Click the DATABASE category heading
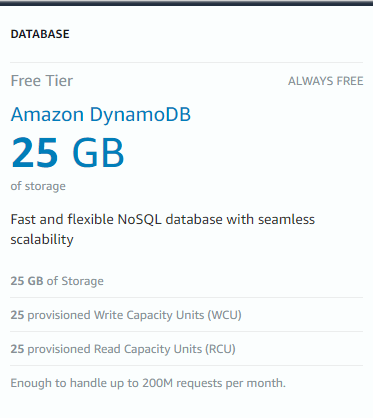Image resolution: width=373 pixels, height=418 pixels. click(x=40, y=34)
